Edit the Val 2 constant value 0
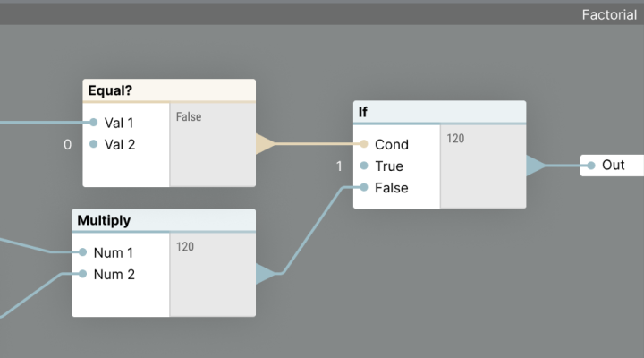This screenshot has height=358, width=644. [x=67, y=144]
